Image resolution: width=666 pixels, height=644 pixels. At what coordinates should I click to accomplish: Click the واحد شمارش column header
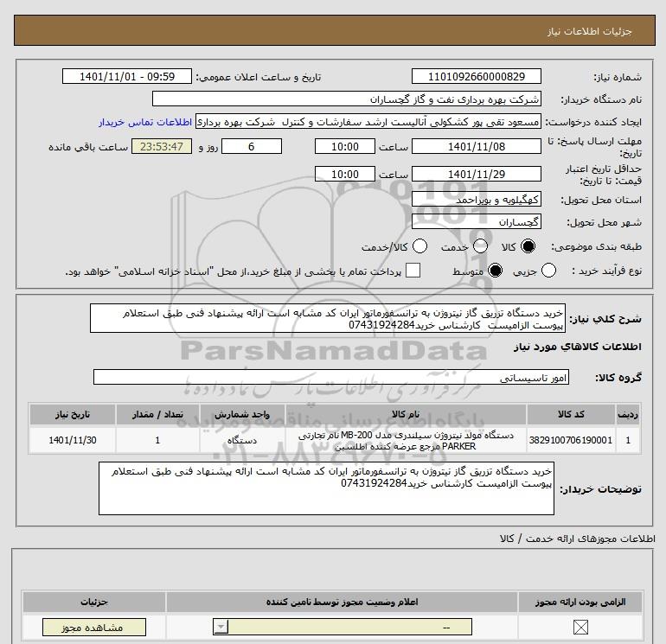click(x=242, y=414)
